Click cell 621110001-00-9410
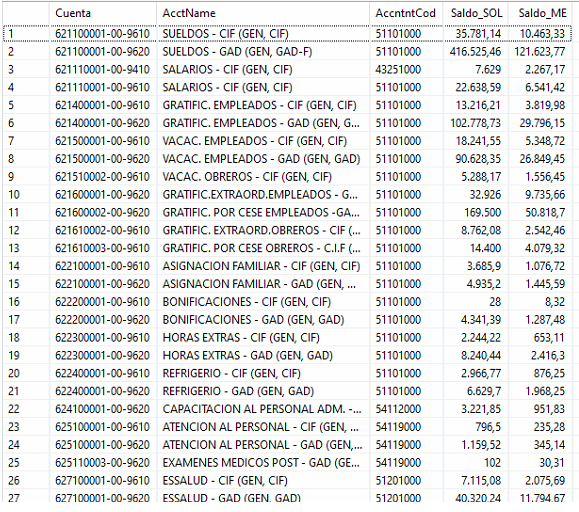The height and width of the screenshot is (512, 579). [x=103, y=69]
